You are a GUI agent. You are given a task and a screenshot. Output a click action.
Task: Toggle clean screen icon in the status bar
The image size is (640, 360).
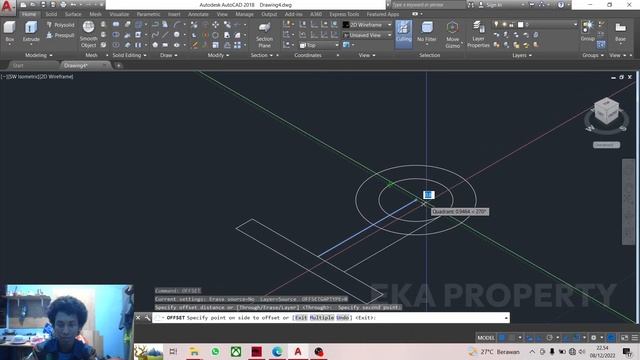coord(624,338)
